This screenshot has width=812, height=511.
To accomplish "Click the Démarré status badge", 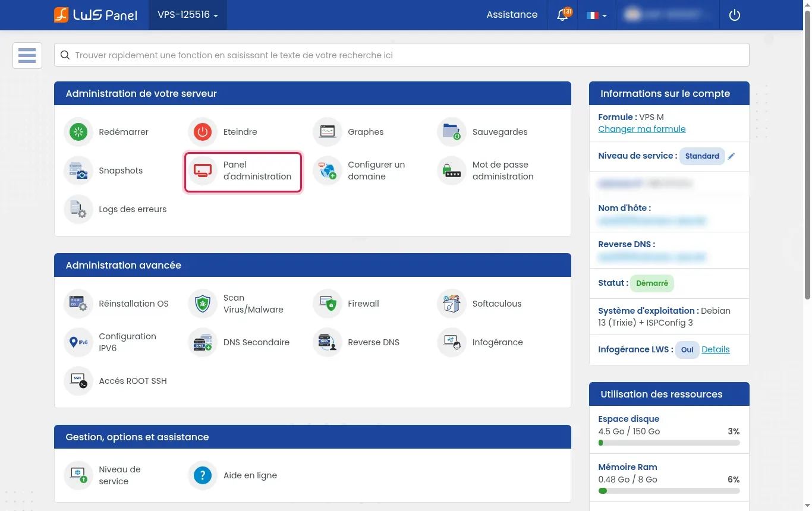I will [x=652, y=283].
